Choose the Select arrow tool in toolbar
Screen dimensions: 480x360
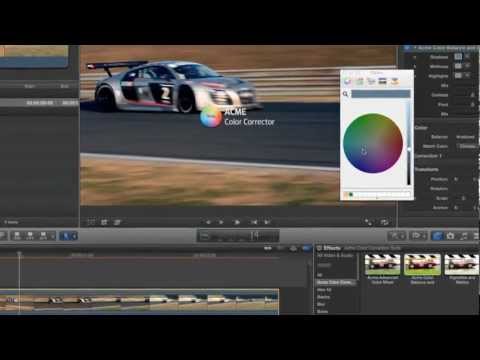click(66, 236)
